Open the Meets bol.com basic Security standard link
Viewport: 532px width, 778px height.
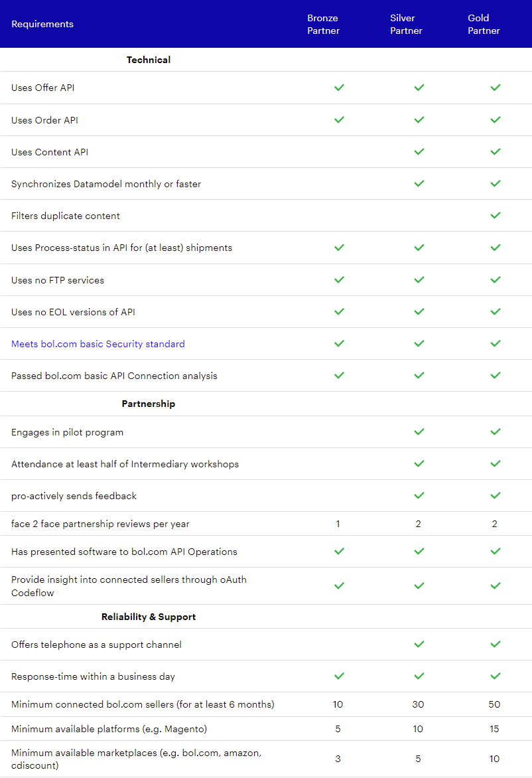click(x=98, y=344)
